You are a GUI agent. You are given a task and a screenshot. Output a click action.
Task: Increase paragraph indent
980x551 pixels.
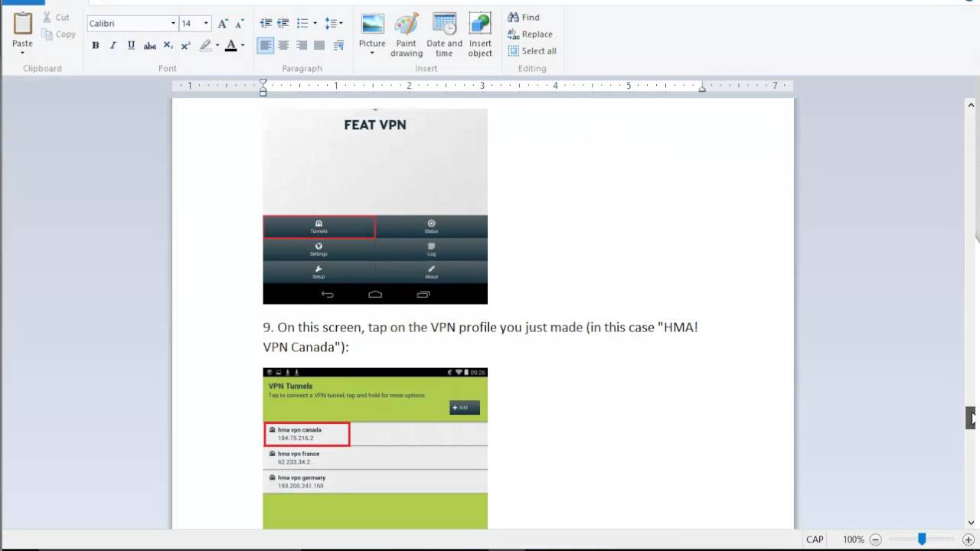pyautogui.click(x=283, y=24)
